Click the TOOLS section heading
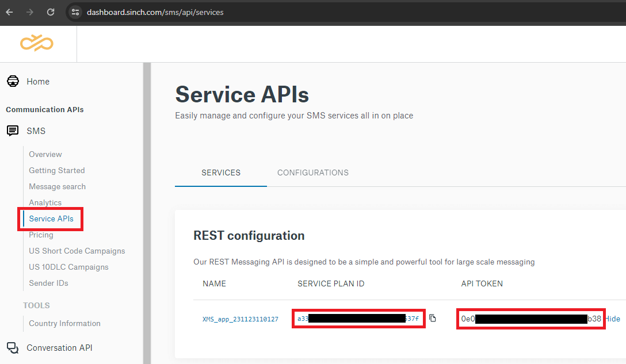Screen dimensions: 626x364 [36, 305]
